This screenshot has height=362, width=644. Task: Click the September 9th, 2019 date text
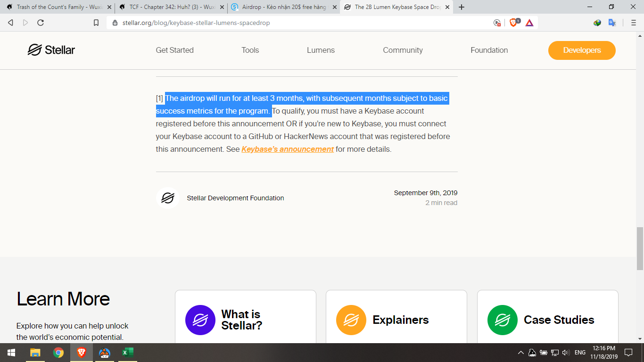point(426,193)
